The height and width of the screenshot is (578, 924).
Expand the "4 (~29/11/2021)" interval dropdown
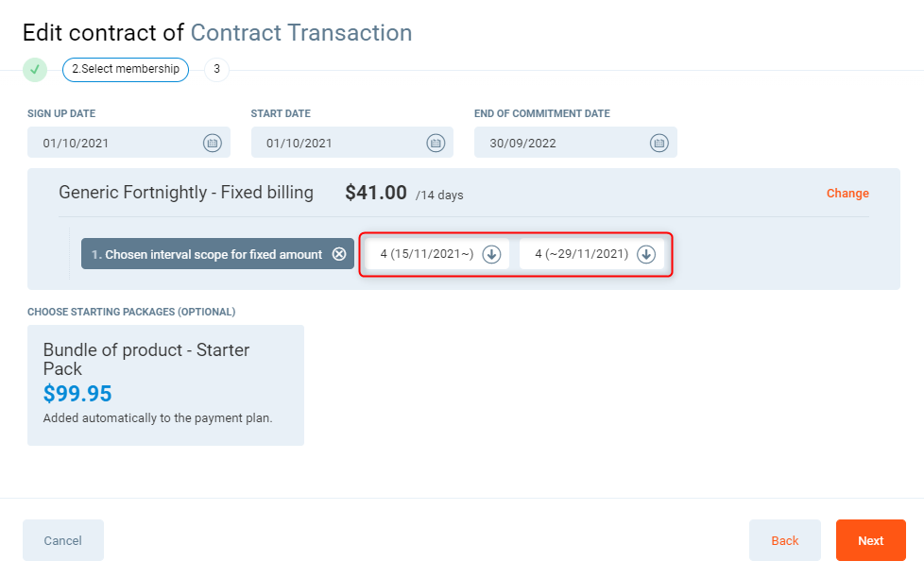click(646, 254)
